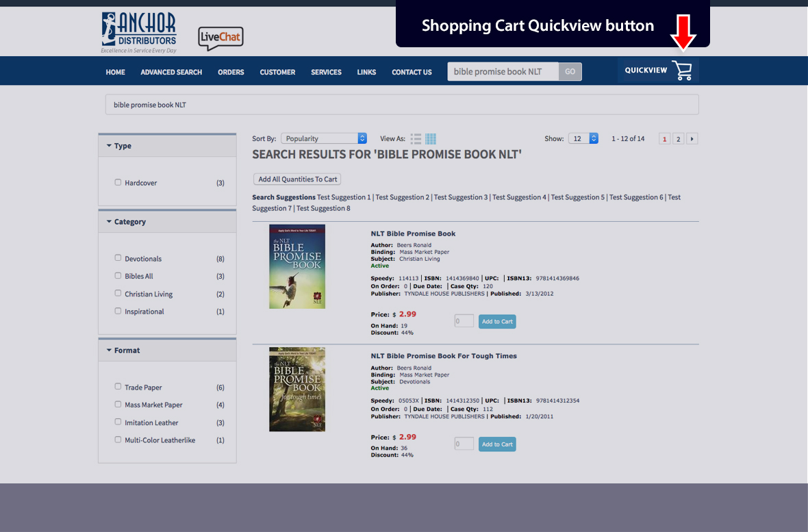Enable the Christian Living filter
Image resolution: width=808 pixels, height=532 pixels.
click(x=118, y=293)
